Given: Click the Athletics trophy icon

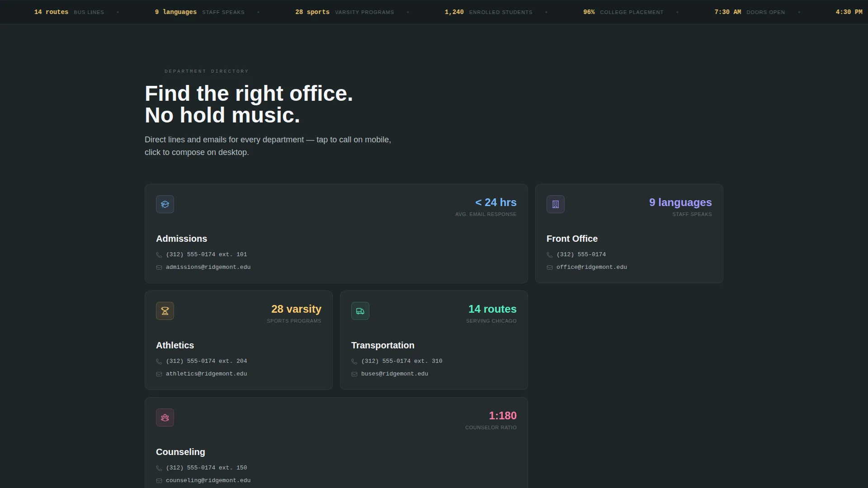Looking at the screenshot, I should pos(165,311).
